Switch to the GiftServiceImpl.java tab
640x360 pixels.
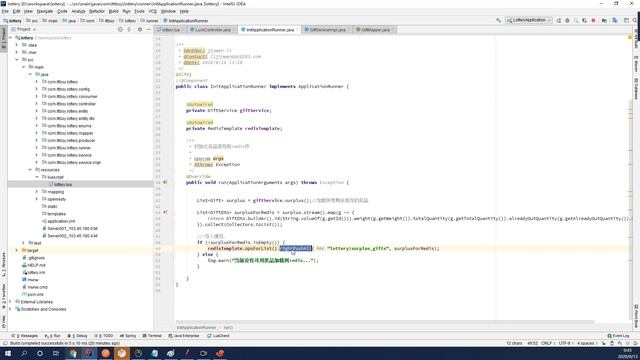[x=327, y=30]
